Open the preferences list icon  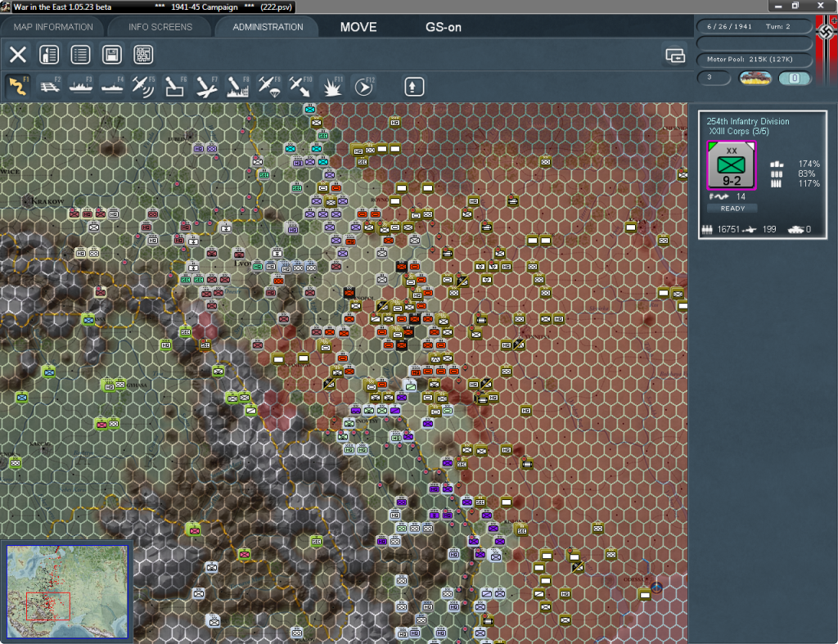[80, 55]
